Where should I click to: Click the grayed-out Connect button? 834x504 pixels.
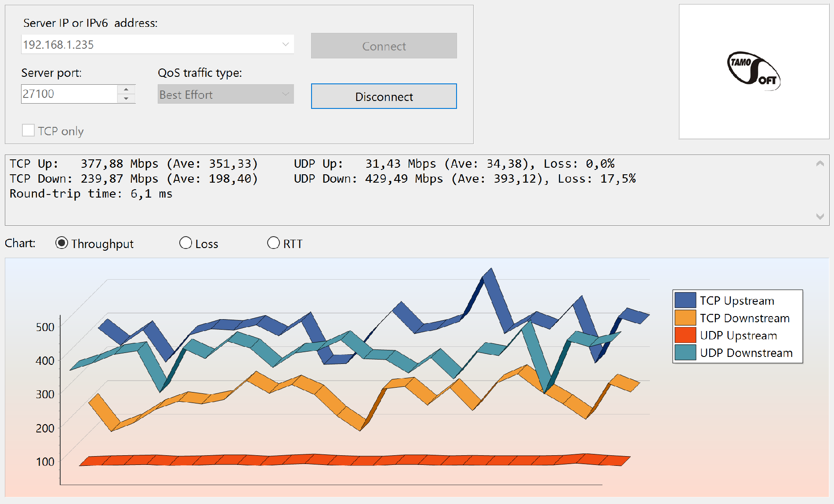click(x=384, y=46)
